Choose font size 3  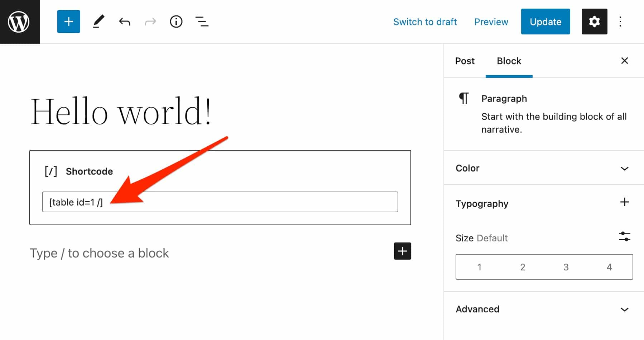point(566,267)
